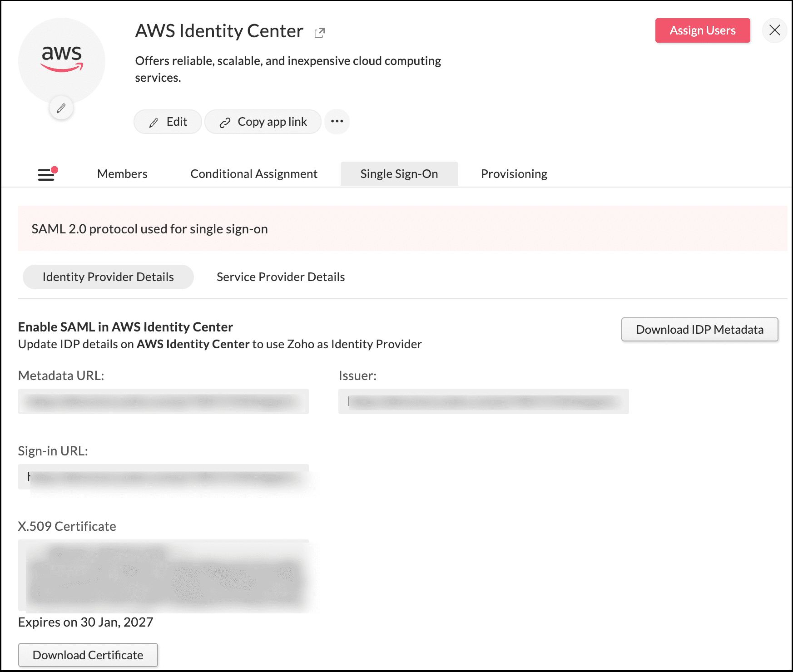Switch to Service Provider Details sub-tab
Viewport: 793px width, 672px height.
pos(281,277)
